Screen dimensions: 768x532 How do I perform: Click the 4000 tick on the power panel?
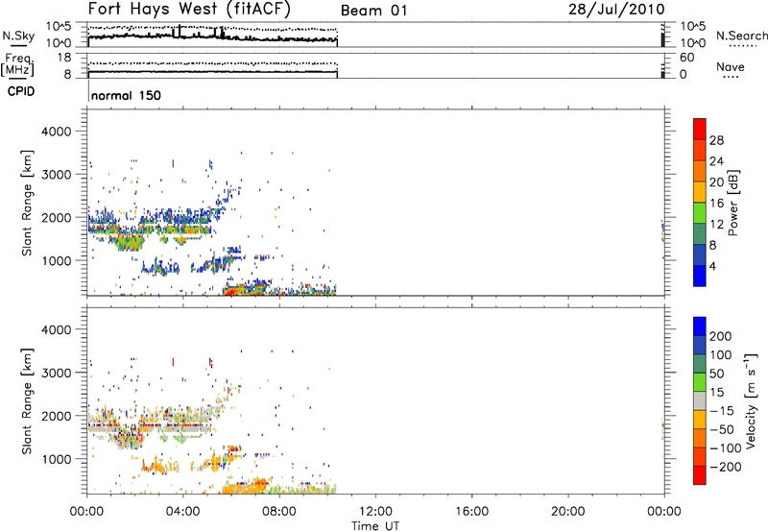56,132
